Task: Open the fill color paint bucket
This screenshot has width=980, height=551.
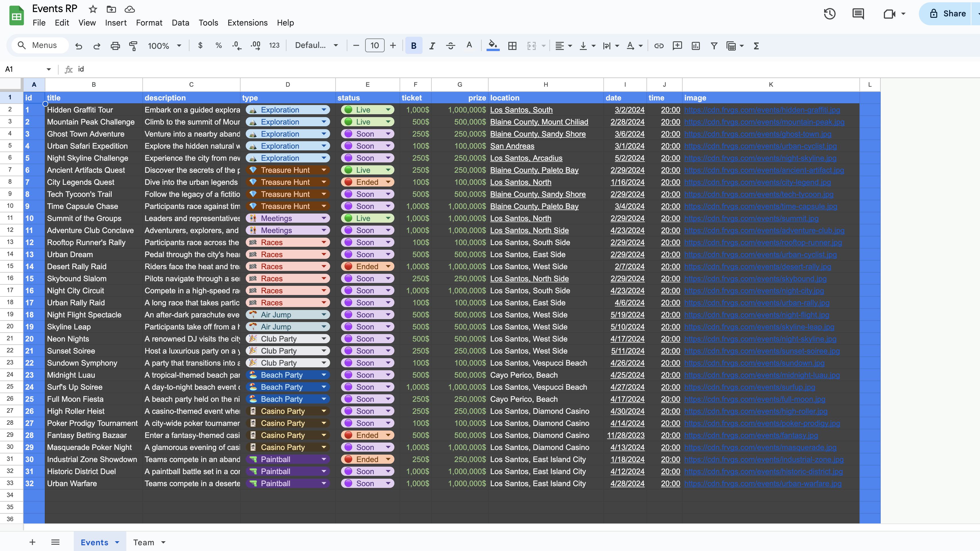Action: [x=493, y=45]
